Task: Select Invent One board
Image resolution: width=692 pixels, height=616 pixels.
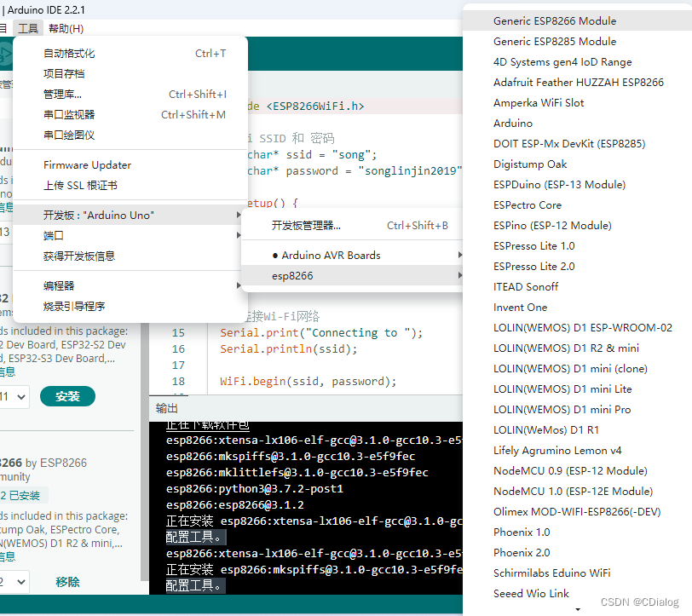Action: [x=577, y=307]
